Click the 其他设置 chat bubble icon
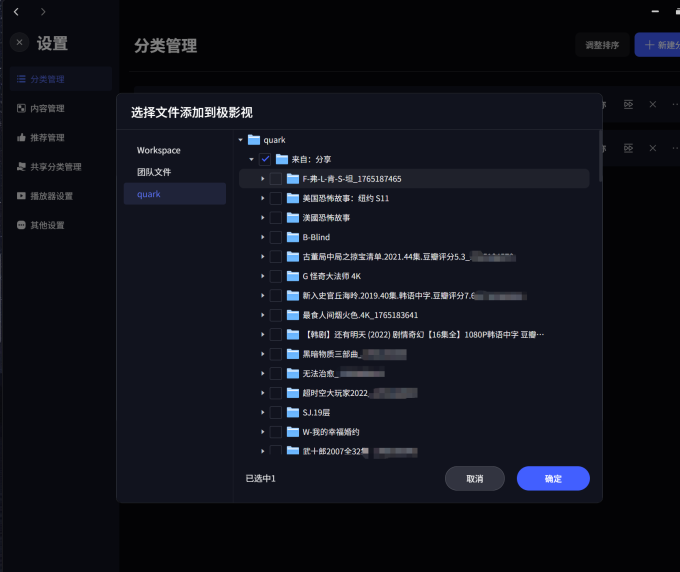Screen dimensions: 680x572 [21, 225]
